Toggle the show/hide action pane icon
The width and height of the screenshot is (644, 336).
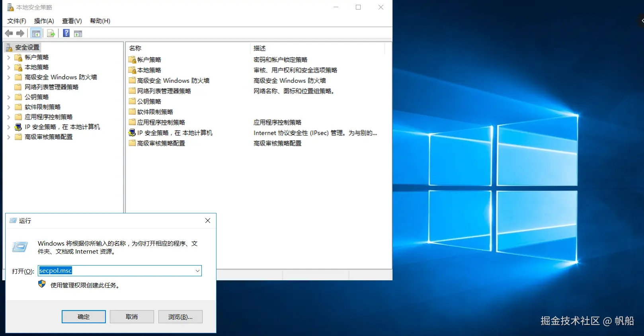click(78, 33)
